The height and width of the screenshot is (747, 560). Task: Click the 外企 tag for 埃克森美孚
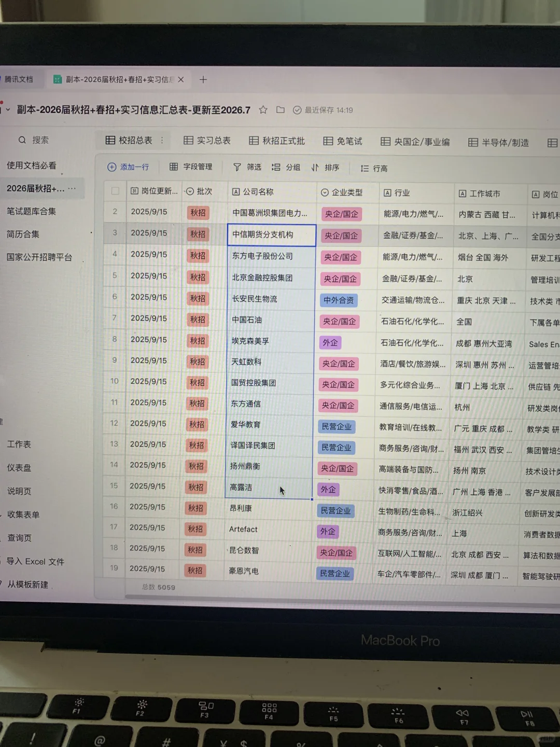click(330, 342)
